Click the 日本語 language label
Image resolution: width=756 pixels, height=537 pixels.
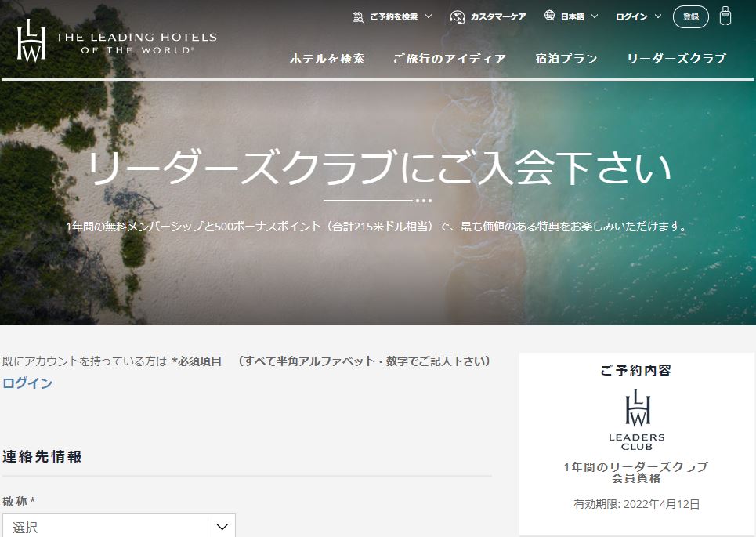[573, 17]
